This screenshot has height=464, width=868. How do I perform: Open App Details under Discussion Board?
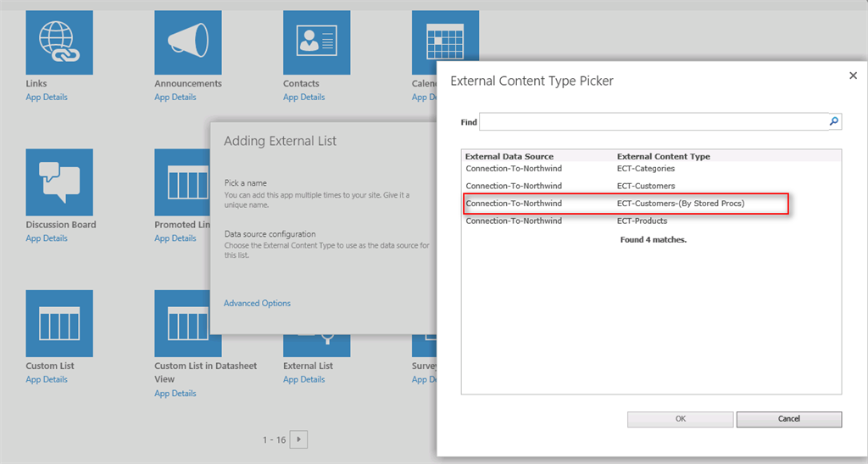[47, 238]
